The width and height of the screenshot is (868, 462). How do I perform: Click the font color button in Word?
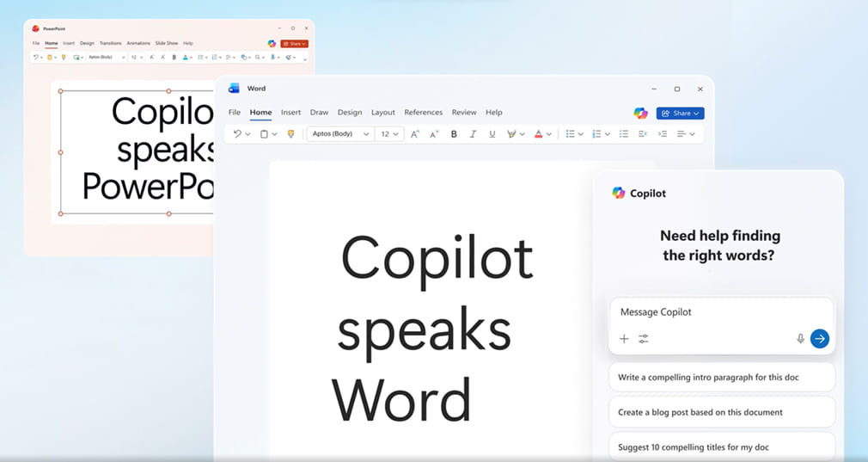[539, 134]
